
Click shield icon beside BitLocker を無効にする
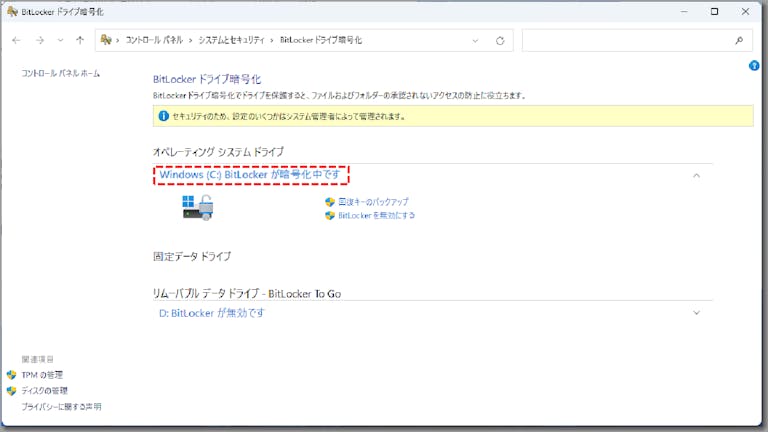tap(330, 216)
